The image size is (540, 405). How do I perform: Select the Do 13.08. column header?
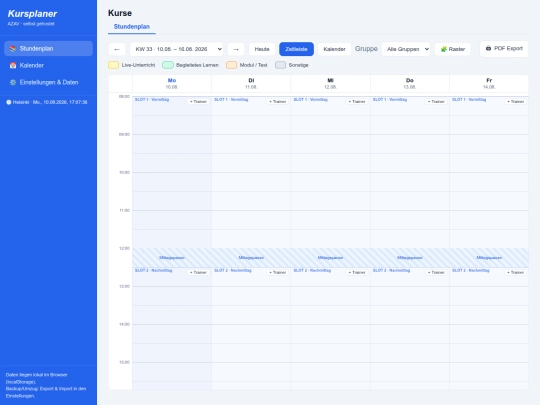[x=409, y=83]
